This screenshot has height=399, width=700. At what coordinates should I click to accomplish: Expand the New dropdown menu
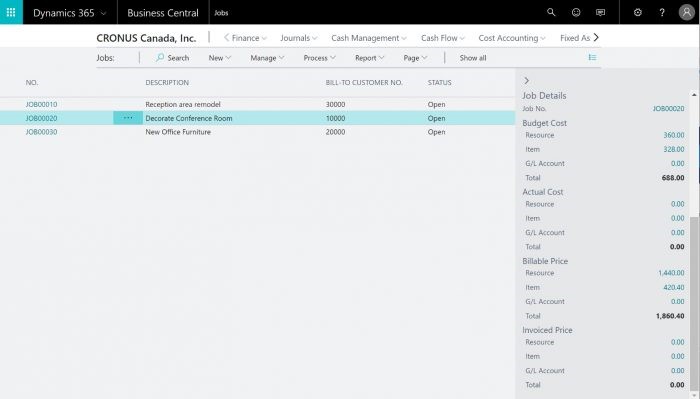(x=220, y=58)
